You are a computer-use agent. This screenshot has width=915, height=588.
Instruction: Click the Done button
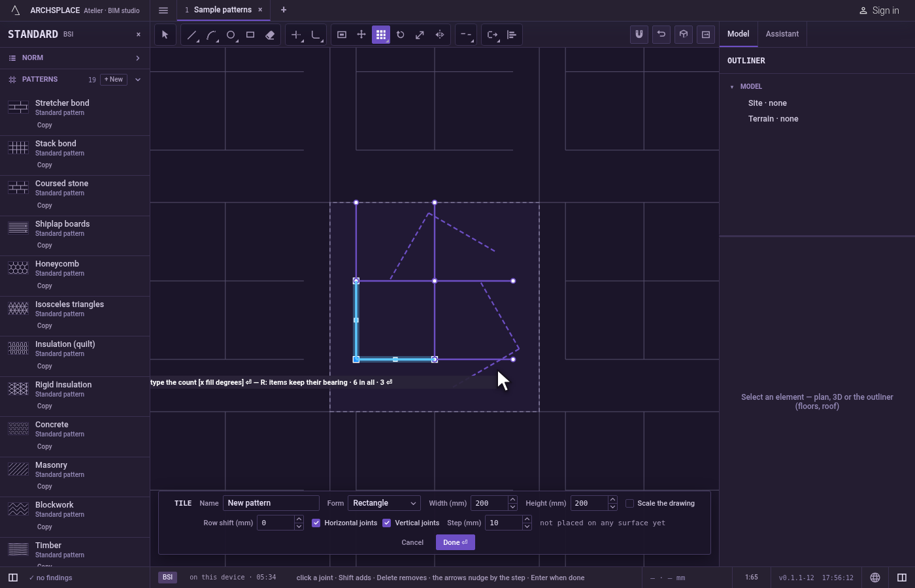tap(456, 542)
